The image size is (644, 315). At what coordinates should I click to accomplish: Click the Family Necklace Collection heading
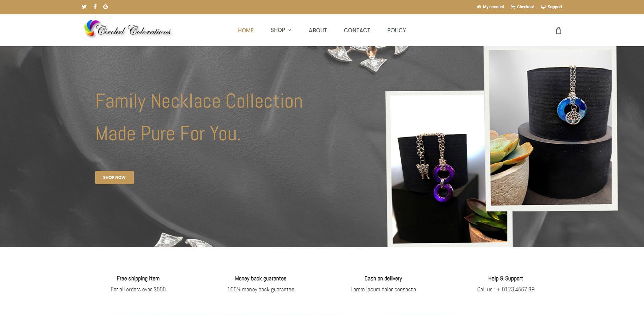coord(199,101)
